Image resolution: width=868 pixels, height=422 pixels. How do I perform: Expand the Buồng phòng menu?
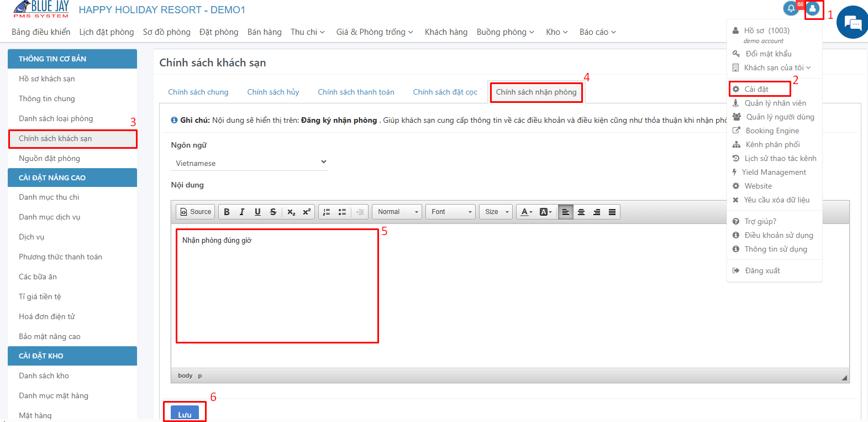coord(506,32)
